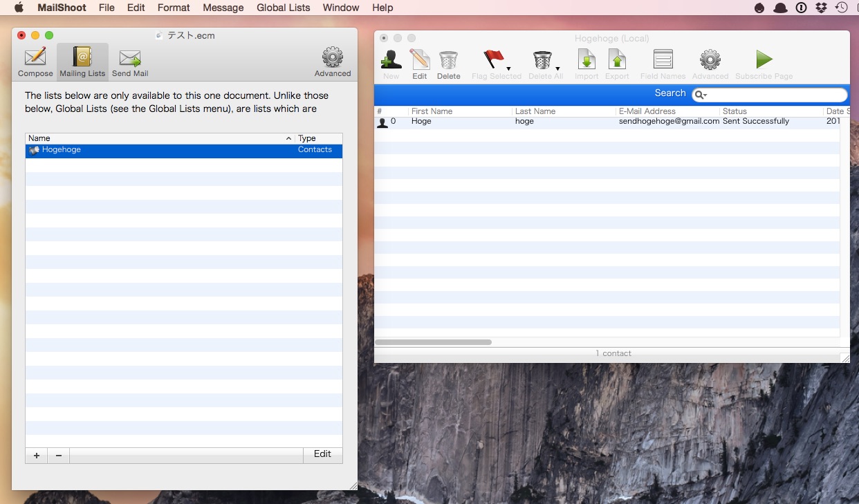Image resolution: width=859 pixels, height=504 pixels.
Task: Sort contacts by # column header
Action: (391, 111)
